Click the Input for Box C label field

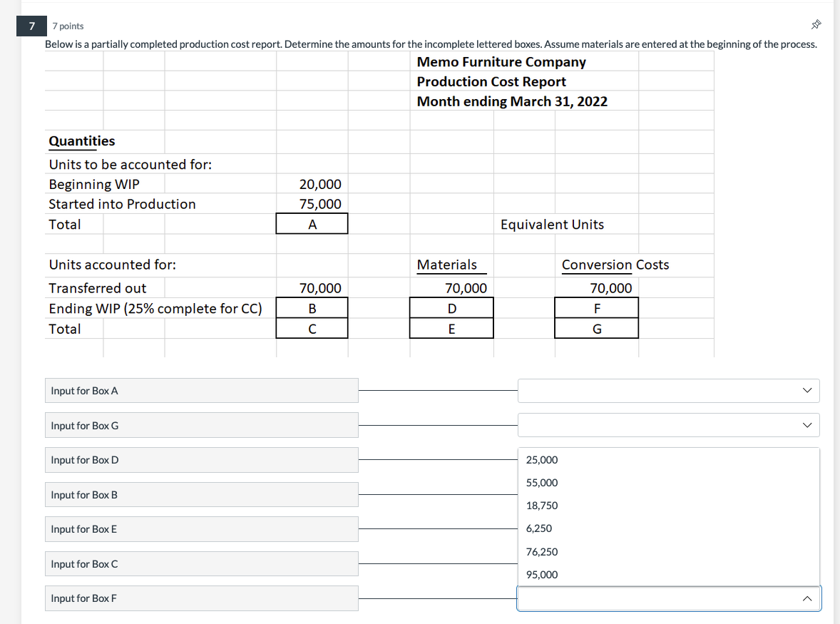click(202, 563)
